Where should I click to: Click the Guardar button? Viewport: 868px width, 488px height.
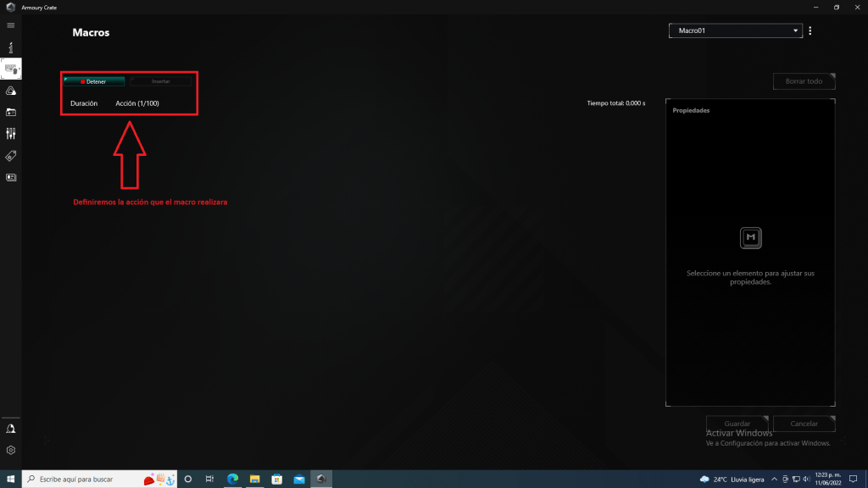tap(737, 424)
